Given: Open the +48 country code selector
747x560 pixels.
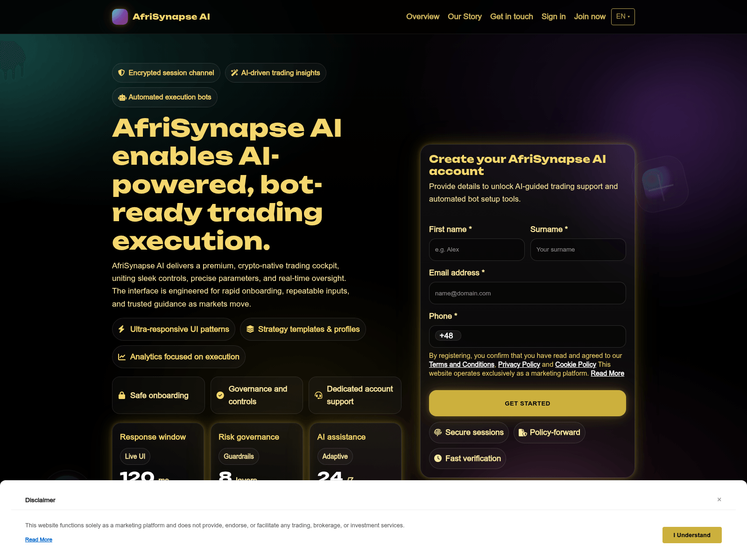Looking at the screenshot, I should [x=448, y=336].
